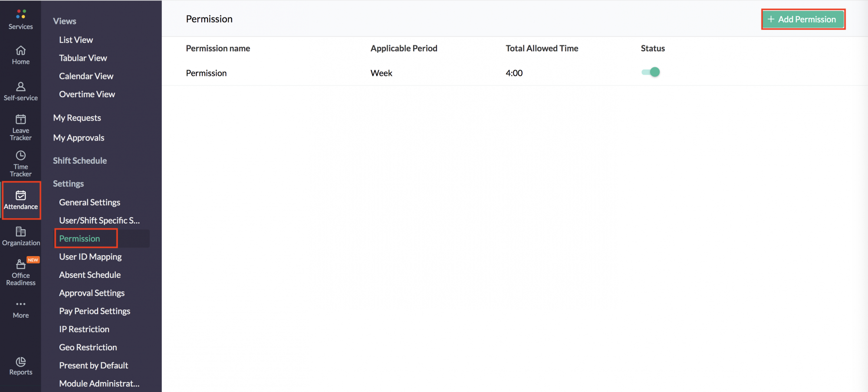Click the Total Allowed Time column header
The height and width of the screenshot is (392, 868).
tap(542, 48)
